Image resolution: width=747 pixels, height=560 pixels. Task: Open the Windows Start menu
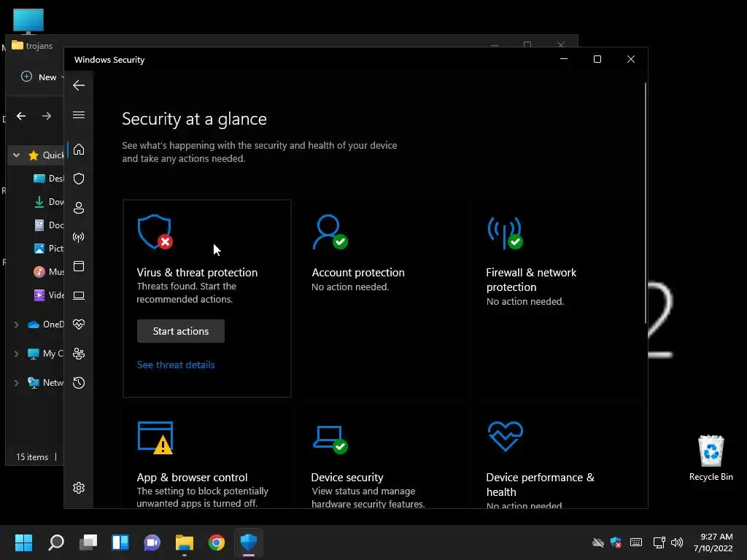click(23, 542)
